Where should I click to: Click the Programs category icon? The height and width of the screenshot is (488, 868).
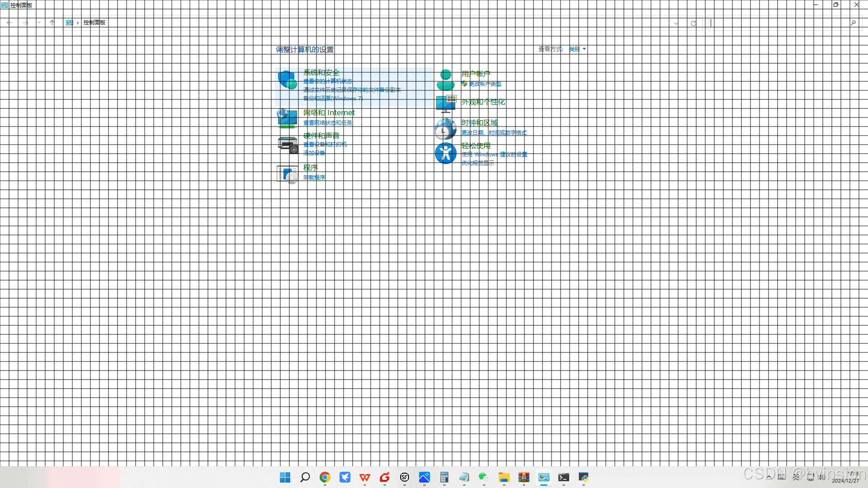pos(287,174)
